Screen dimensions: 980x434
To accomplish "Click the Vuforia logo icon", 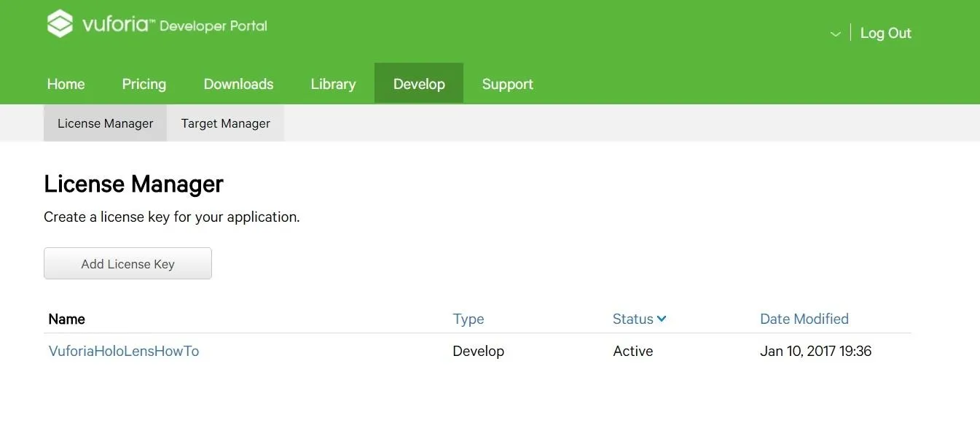I will click(x=60, y=24).
